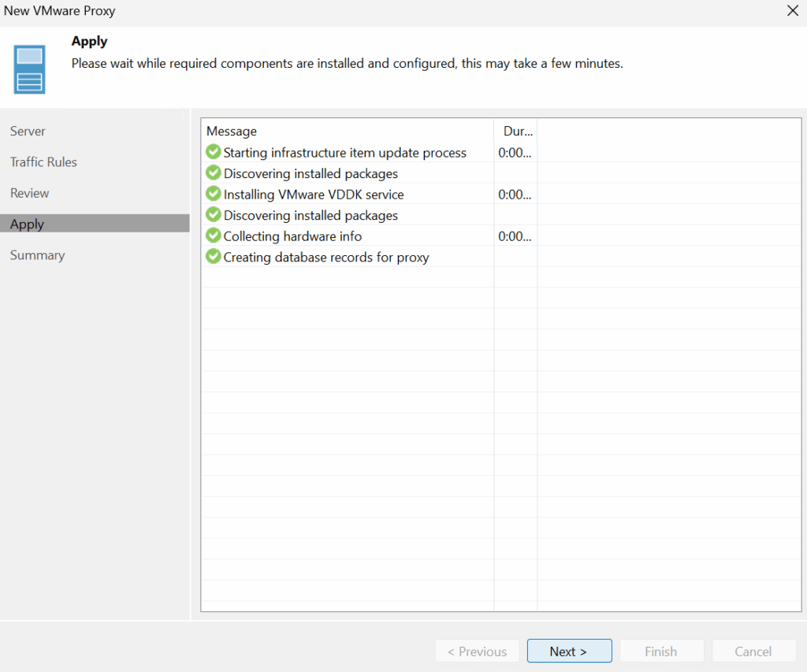This screenshot has height=672, width=807.
Task: Switch to the Review step
Action: point(30,193)
